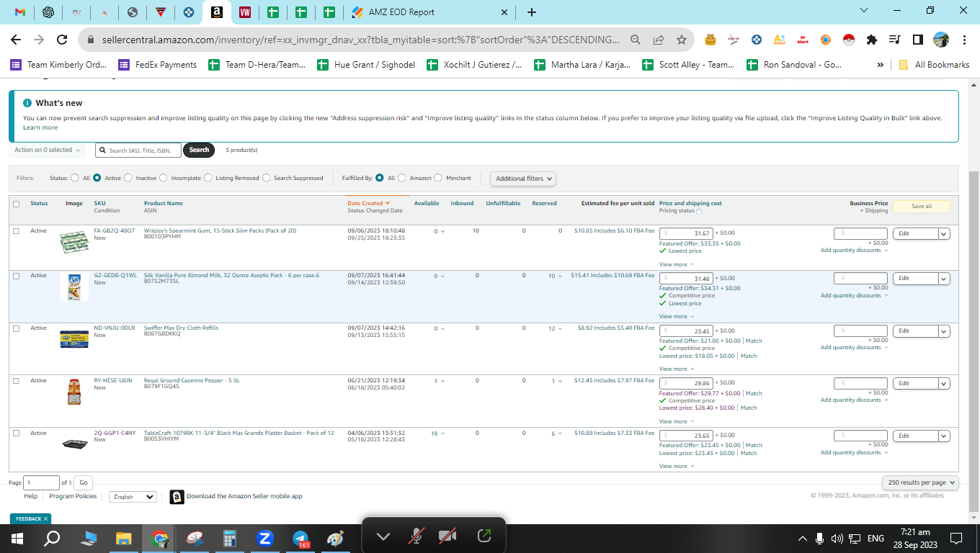Open the English language dropdown
Screen dimensions: 980x553
133,497
